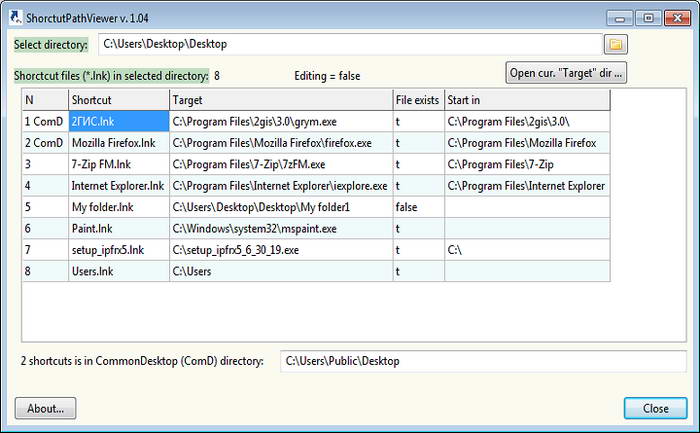The image size is (700, 433).
Task: Click the "false" File exists cell
Action: coord(419,207)
